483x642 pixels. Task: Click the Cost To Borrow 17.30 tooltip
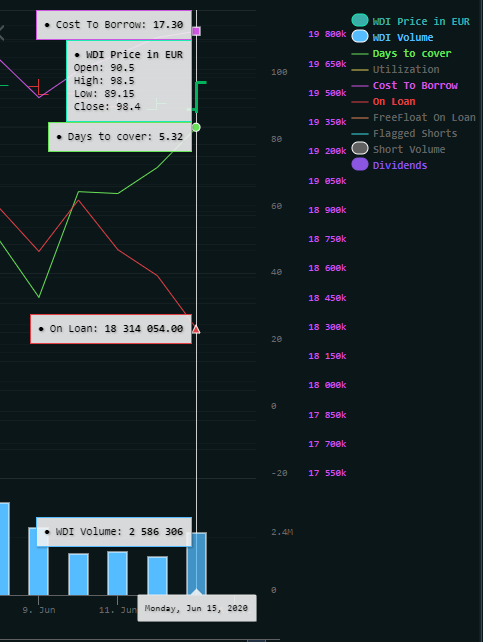(114, 25)
